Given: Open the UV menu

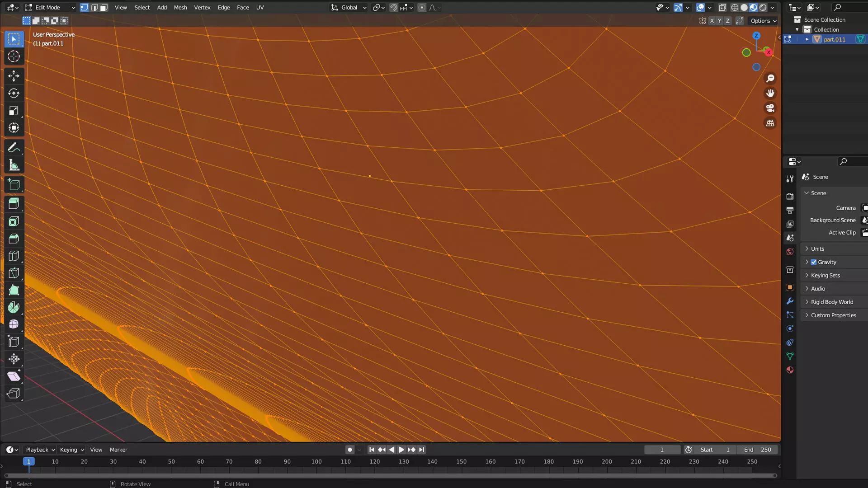Looking at the screenshot, I should point(259,7).
